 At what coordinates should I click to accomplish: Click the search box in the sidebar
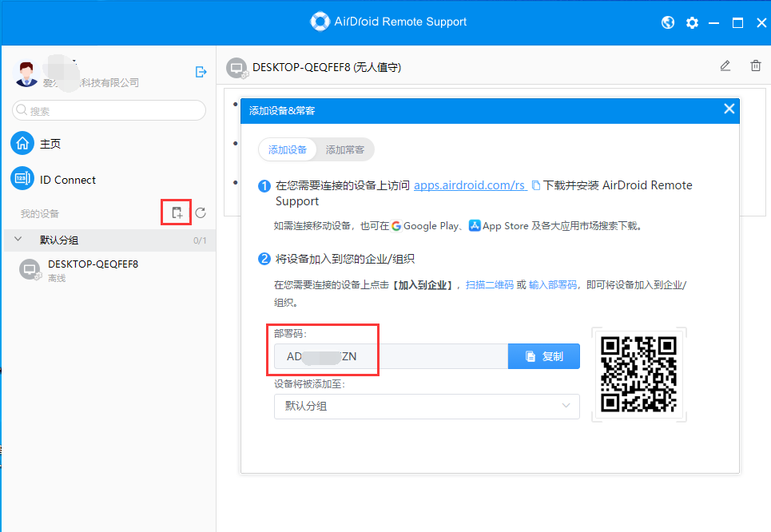[x=109, y=110]
